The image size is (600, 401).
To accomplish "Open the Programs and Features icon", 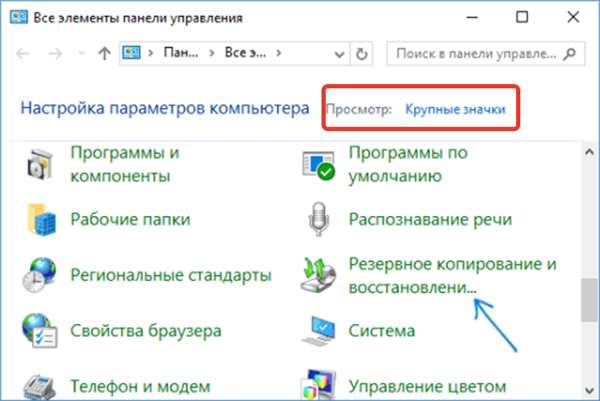I will 40,165.
